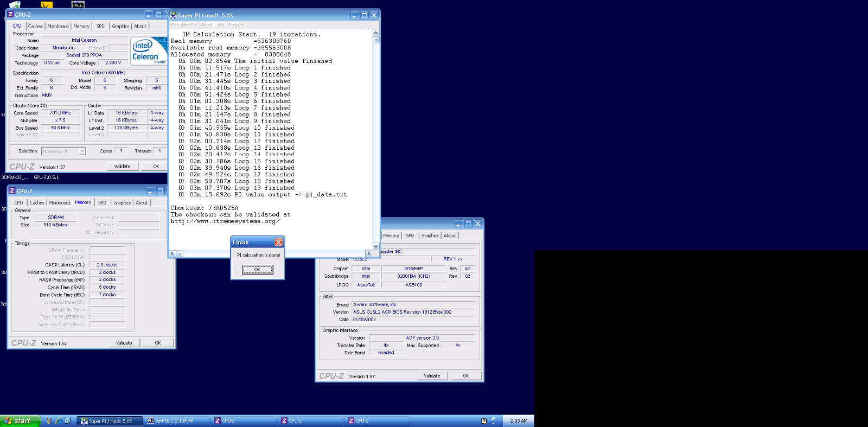Open the yellow desktop shortcut icon
The width and height of the screenshot is (868, 427).
pos(47,4)
